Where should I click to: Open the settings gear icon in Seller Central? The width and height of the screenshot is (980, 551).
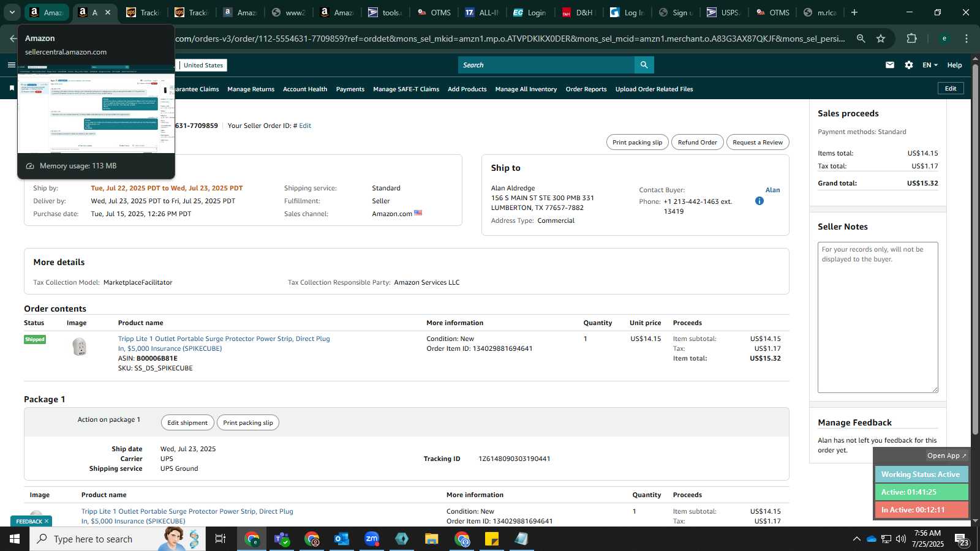point(909,65)
